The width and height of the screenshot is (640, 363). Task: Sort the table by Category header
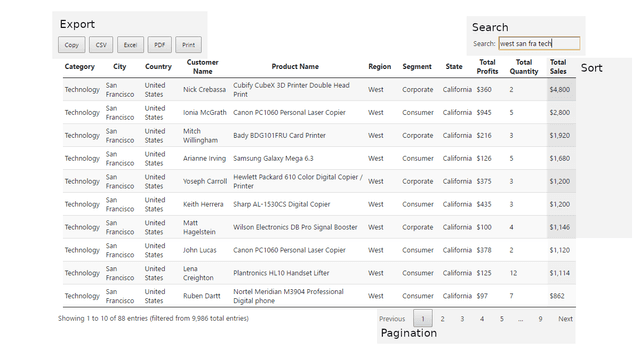80,67
